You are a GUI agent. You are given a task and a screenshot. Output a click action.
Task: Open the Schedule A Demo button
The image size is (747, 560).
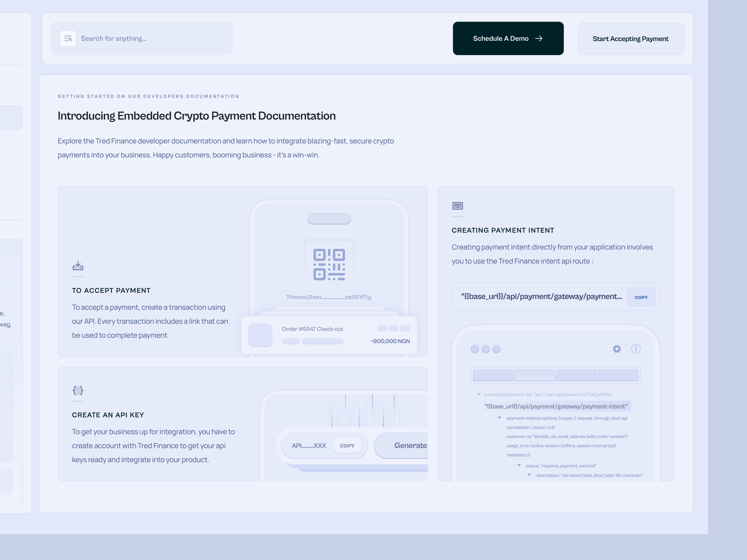click(x=508, y=38)
